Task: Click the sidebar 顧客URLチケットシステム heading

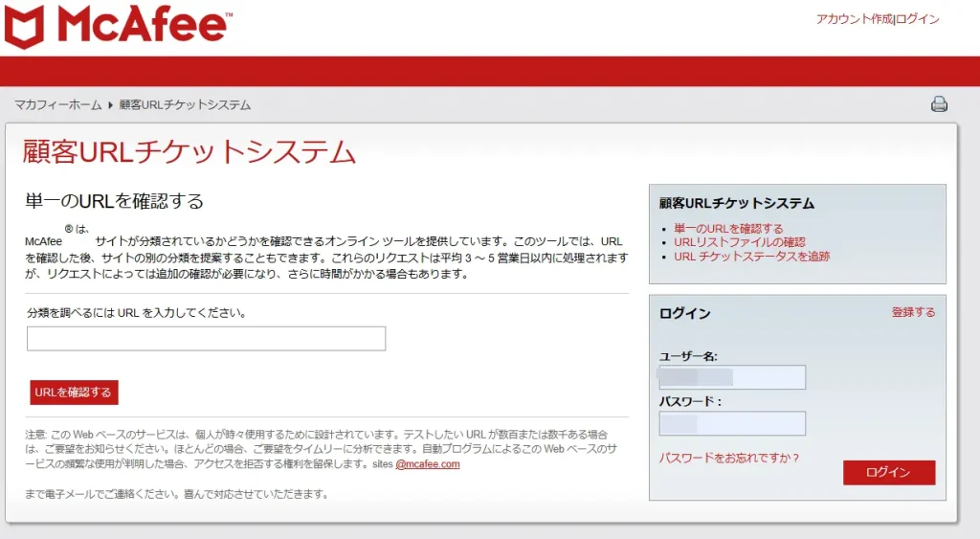Action: (737, 203)
